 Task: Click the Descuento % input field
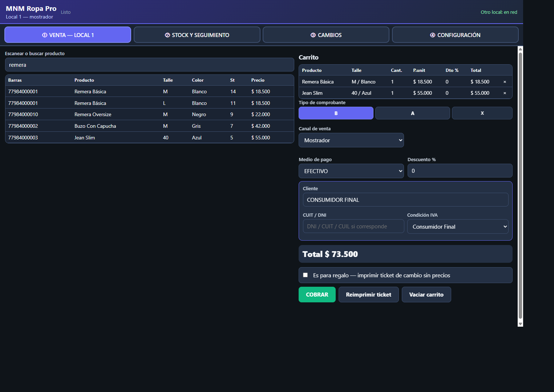(460, 171)
